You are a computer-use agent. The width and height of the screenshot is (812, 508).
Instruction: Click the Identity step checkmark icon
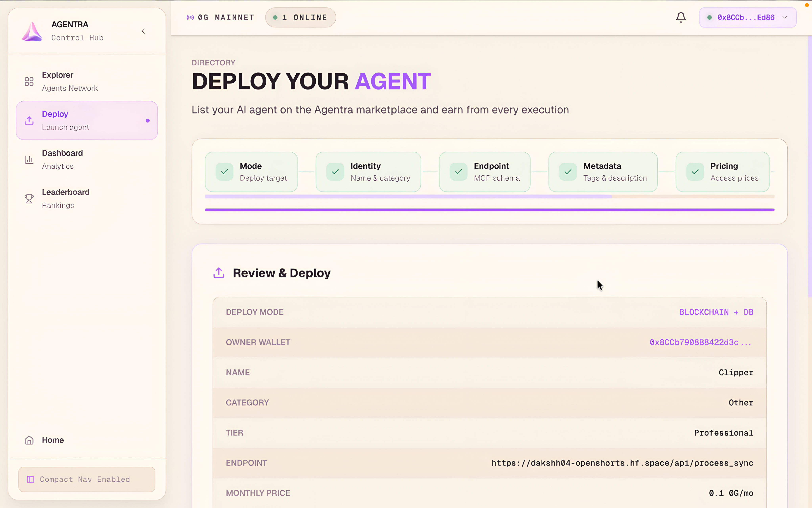(335, 172)
